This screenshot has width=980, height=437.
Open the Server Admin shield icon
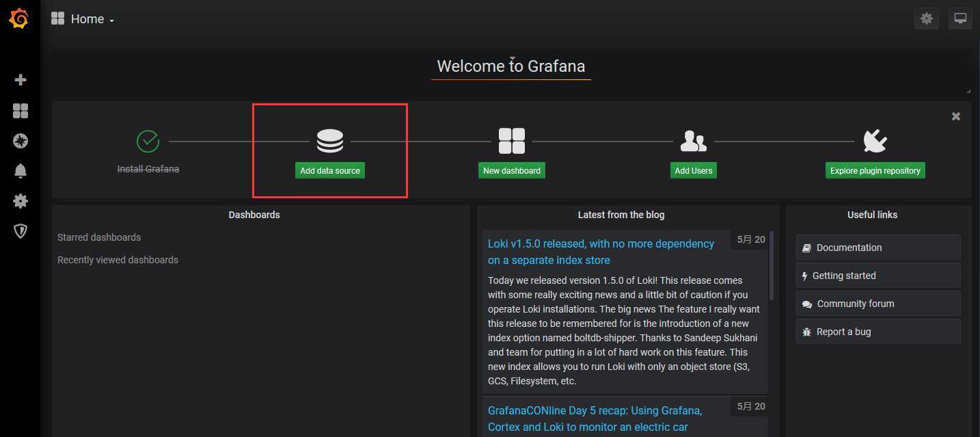pos(21,231)
